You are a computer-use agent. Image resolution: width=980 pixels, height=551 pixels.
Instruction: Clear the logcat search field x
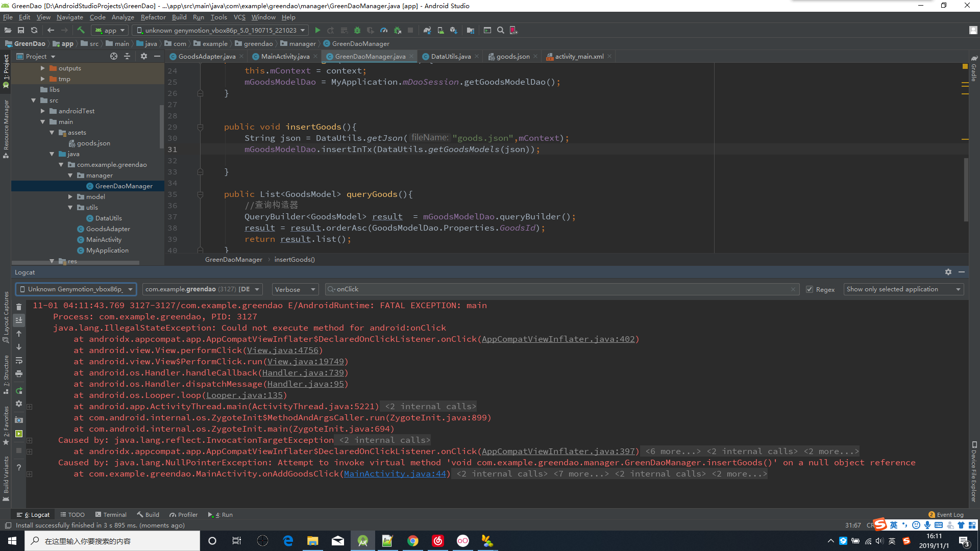[793, 289]
